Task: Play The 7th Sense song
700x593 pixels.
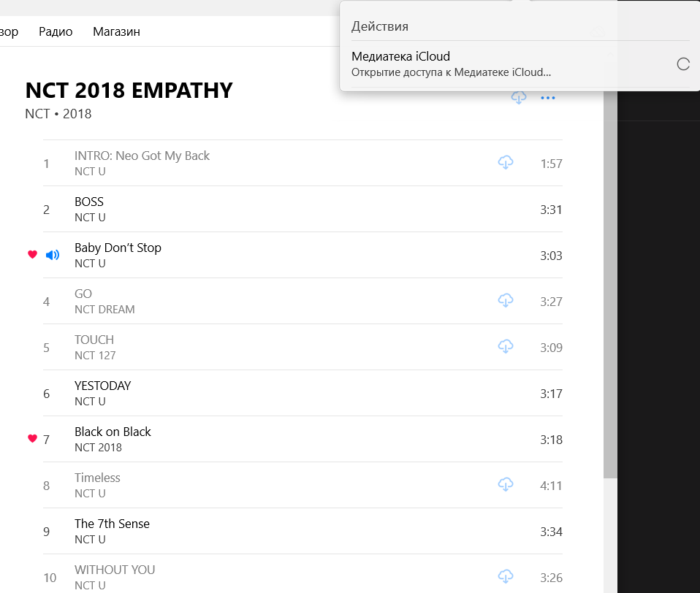Action: tap(112, 524)
